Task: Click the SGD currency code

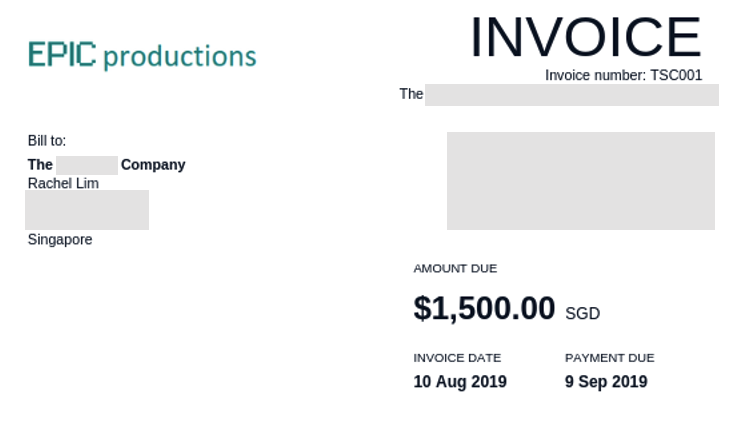Action: click(x=582, y=314)
